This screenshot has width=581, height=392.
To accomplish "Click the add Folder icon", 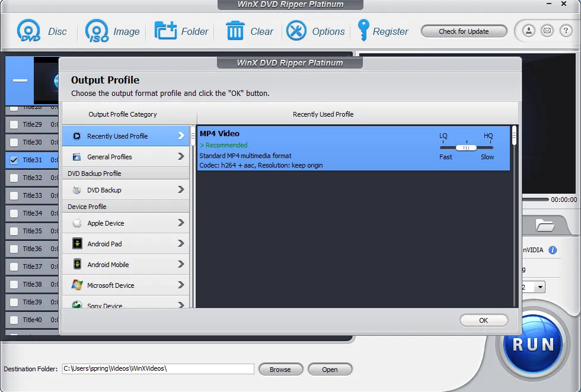I will click(166, 31).
